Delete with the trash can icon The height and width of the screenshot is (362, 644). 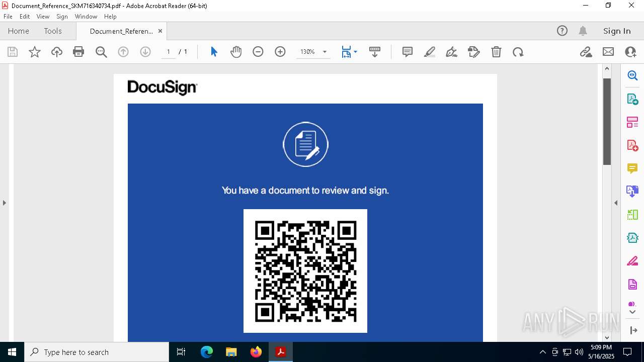point(496,52)
